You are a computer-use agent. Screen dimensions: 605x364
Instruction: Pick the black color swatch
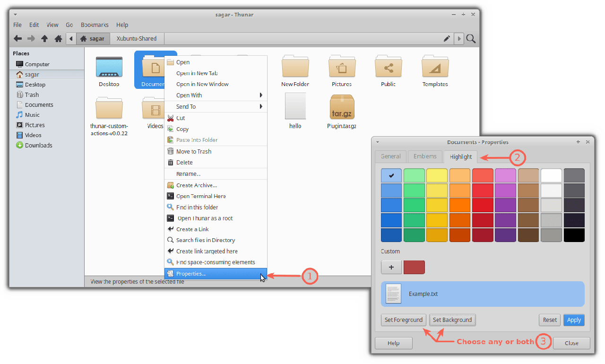[574, 235]
